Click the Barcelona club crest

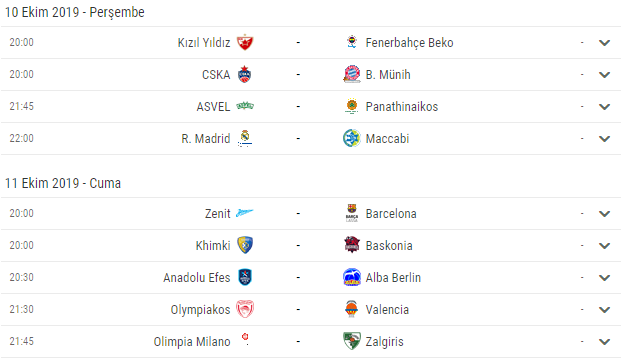[352, 213]
